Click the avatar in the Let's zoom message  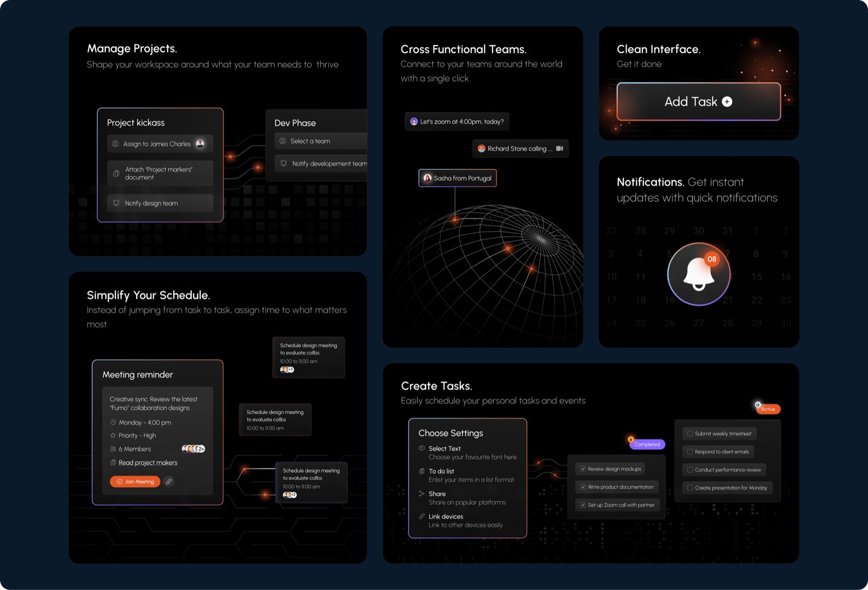click(x=414, y=121)
